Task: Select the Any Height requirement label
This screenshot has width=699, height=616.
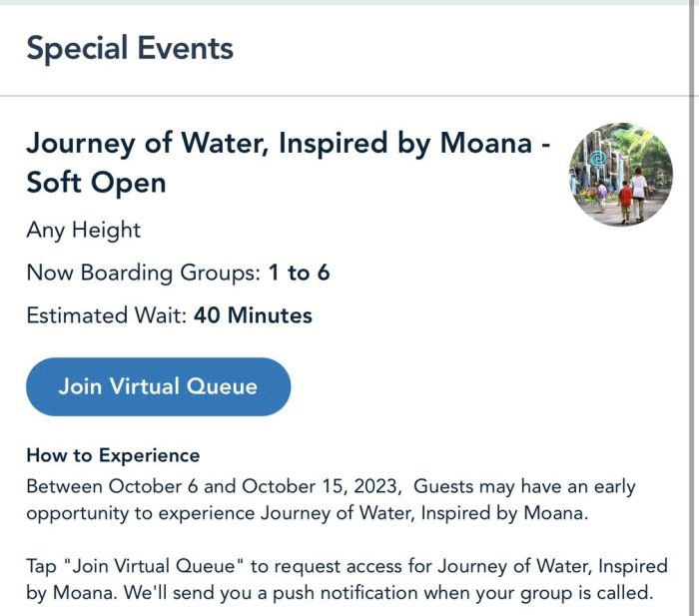Action: click(x=83, y=231)
